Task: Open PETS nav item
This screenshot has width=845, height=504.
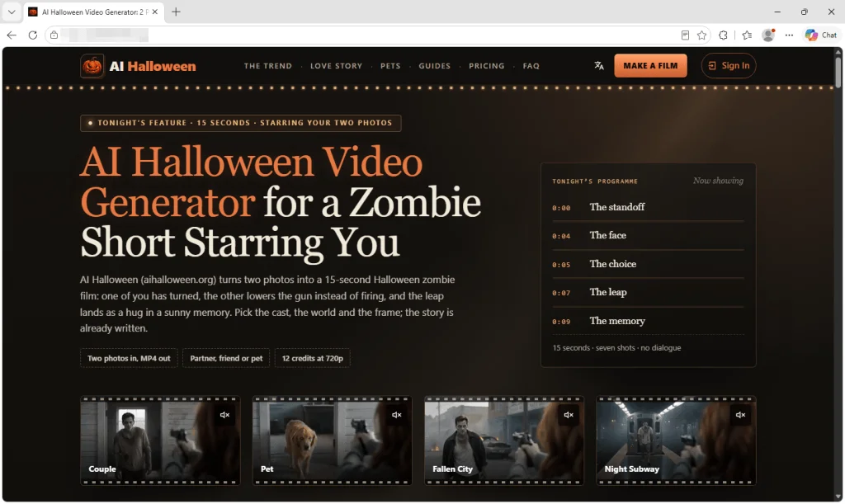Action: click(390, 66)
